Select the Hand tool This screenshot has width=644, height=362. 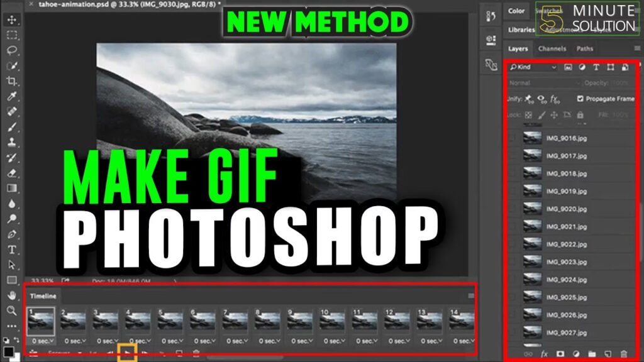(x=11, y=295)
